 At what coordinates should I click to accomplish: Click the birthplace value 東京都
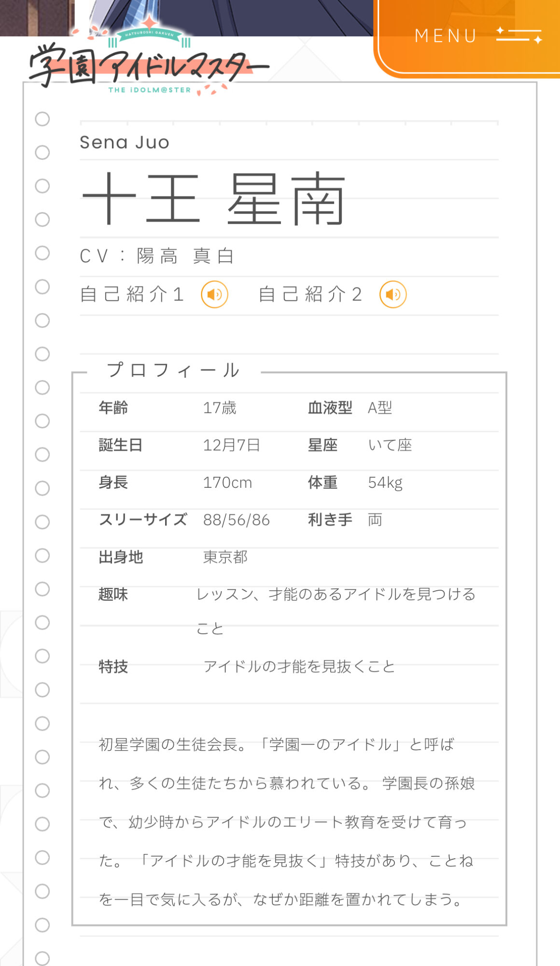click(x=225, y=557)
